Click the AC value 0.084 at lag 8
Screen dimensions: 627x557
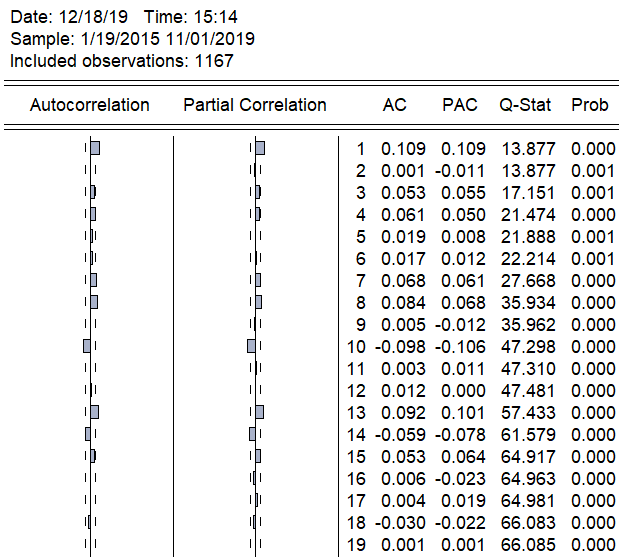(x=403, y=302)
